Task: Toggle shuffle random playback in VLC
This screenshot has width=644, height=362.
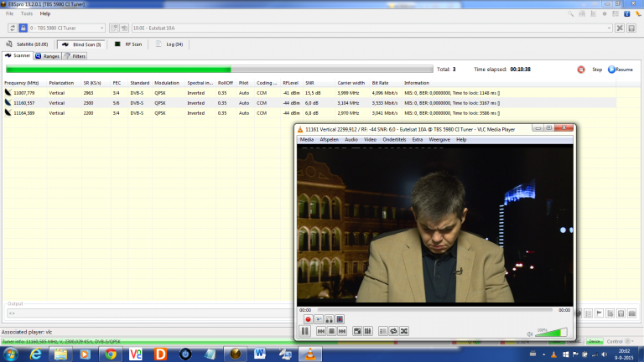Action: tap(404, 331)
